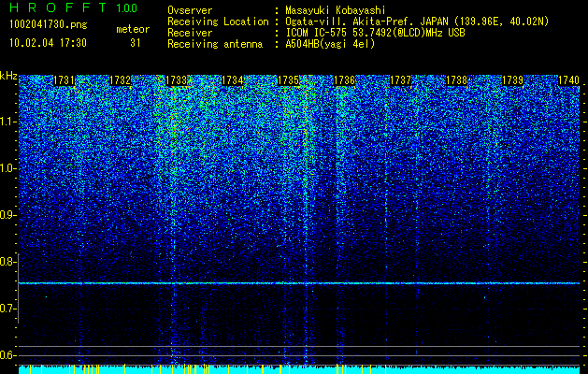Click the 1740 time marker
The width and height of the screenshot is (588, 374).
(x=568, y=80)
